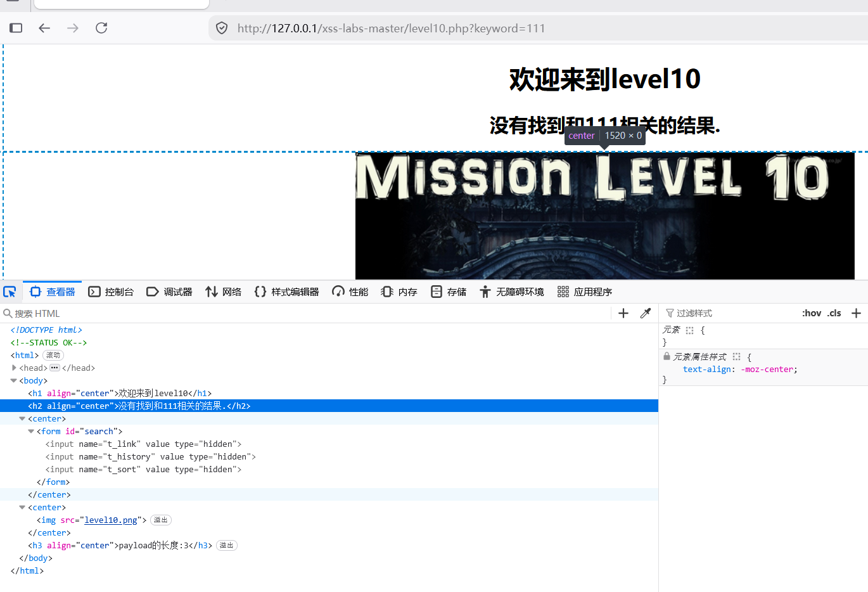
Task: Select the STATUS OK comment node
Action: 49,342
